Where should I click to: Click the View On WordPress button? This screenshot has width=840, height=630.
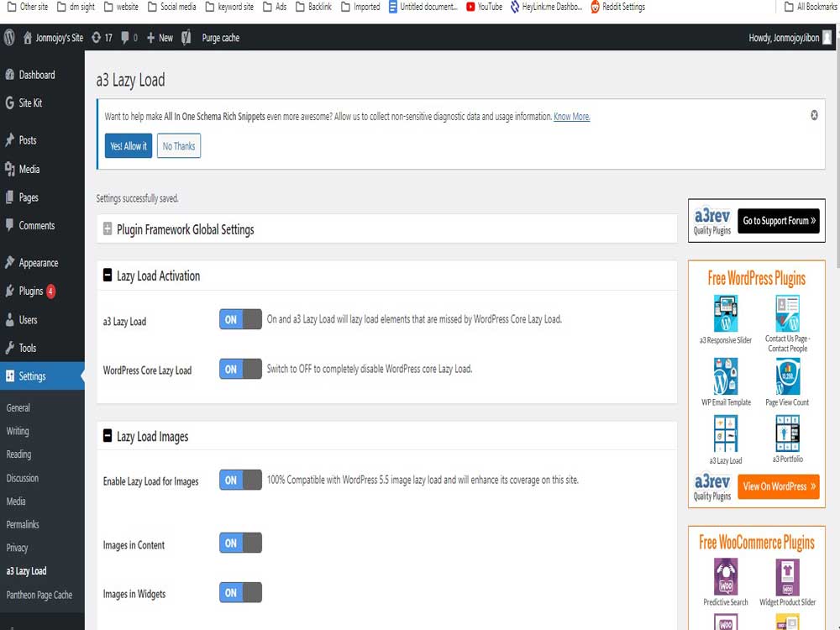779,486
